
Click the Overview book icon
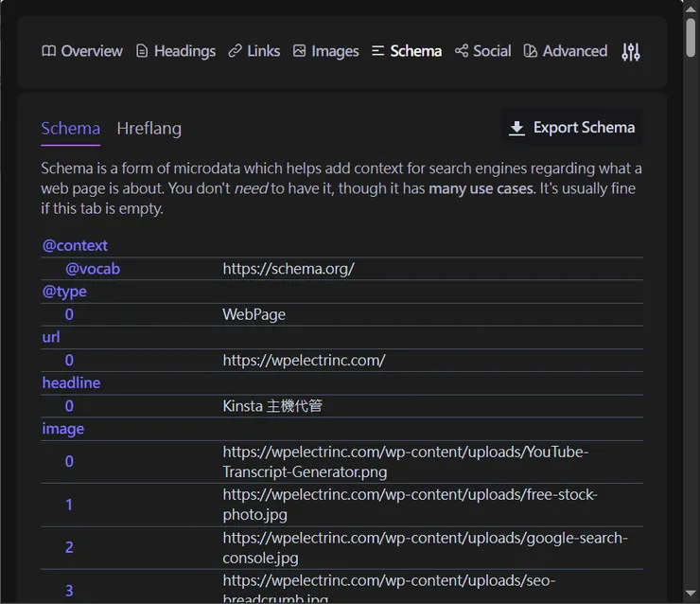[49, 51]
